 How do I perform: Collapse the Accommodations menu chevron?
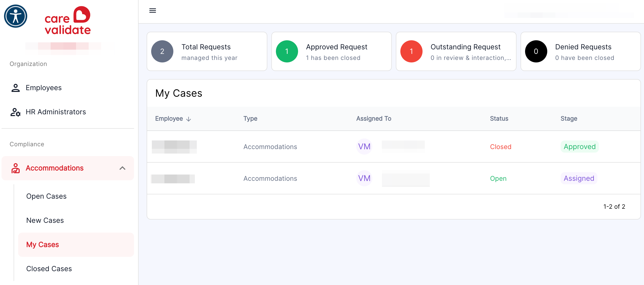122,168
